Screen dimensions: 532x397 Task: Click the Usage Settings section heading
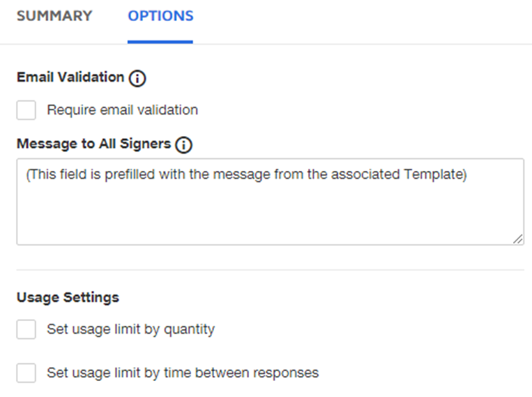pos(68,297)
